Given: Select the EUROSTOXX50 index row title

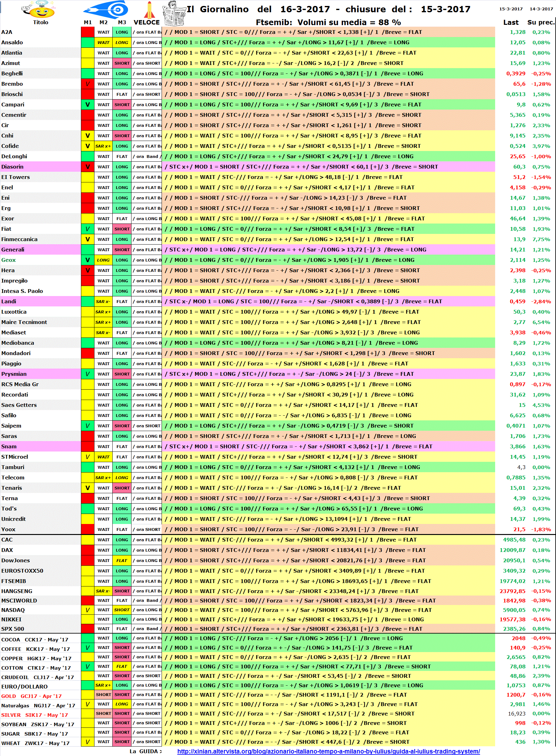Looking at the screenshot, I should point(22,571).
